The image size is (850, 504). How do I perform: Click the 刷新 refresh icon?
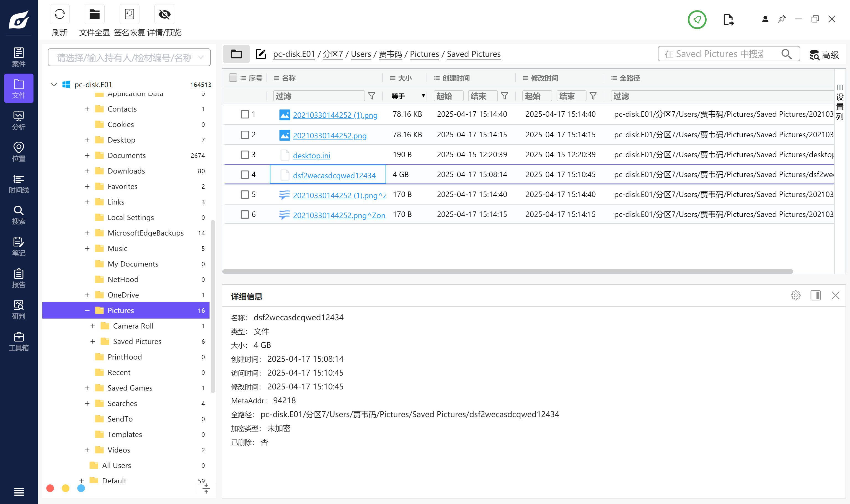pos(60,14)
